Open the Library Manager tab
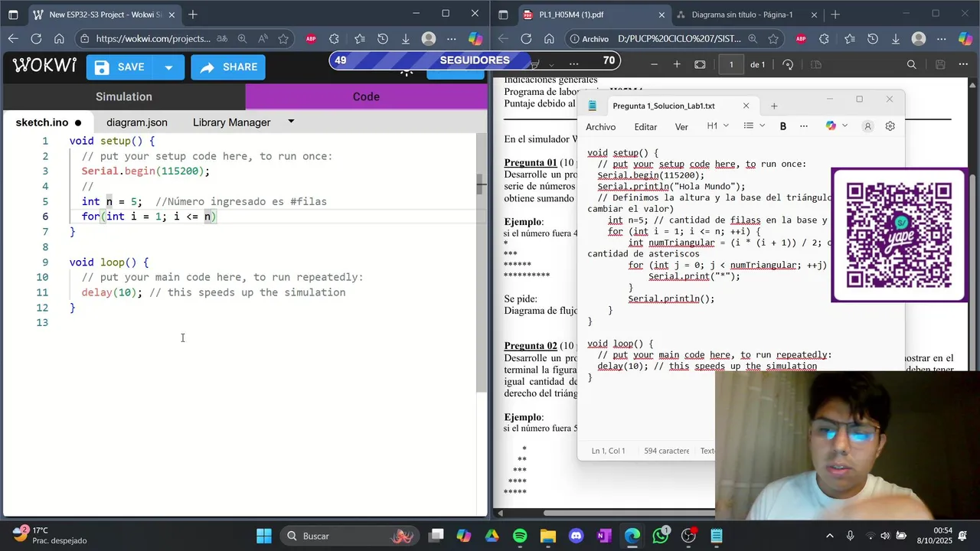 231,122
